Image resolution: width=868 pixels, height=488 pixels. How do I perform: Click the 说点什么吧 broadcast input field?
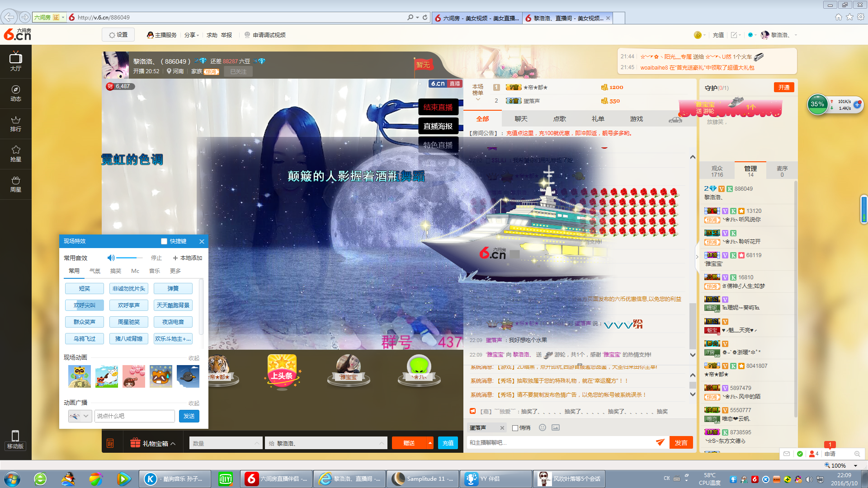point(135,416)
